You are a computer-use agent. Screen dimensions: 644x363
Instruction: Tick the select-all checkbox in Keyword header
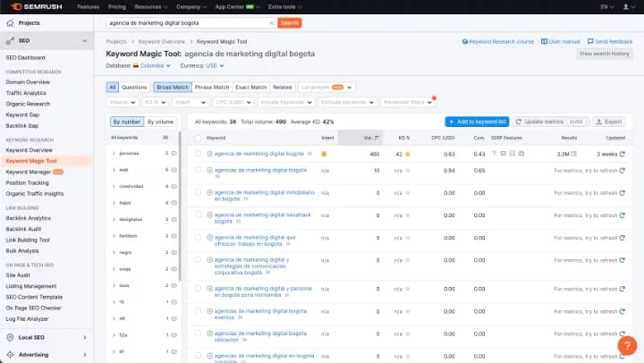[x=198, y=138]
